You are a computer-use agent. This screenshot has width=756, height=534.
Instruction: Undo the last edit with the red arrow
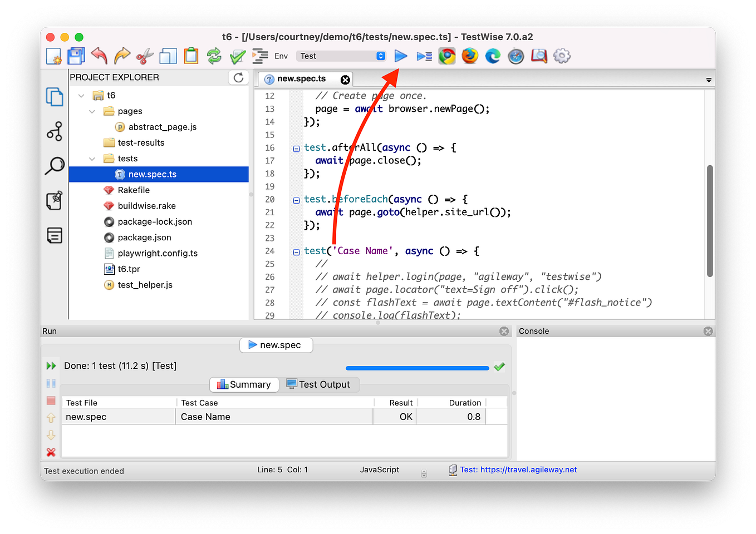tap(99, 56)
